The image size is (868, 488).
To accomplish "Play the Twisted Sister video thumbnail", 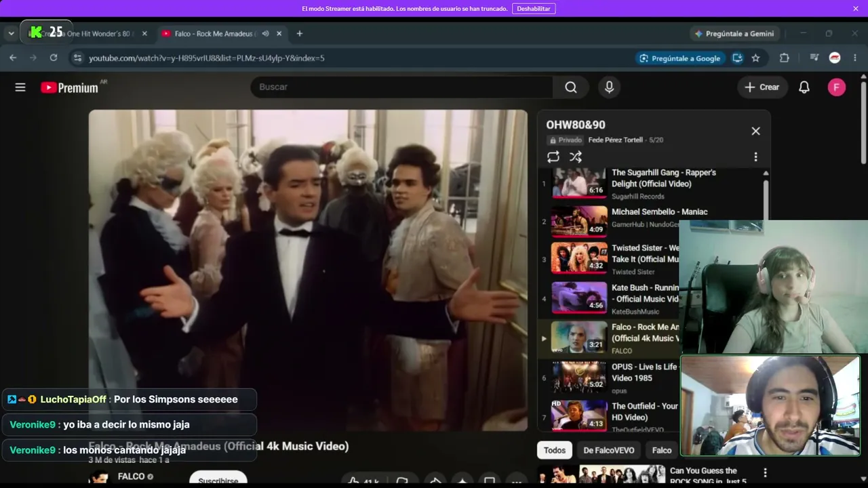I will click(x=579, y=259).
